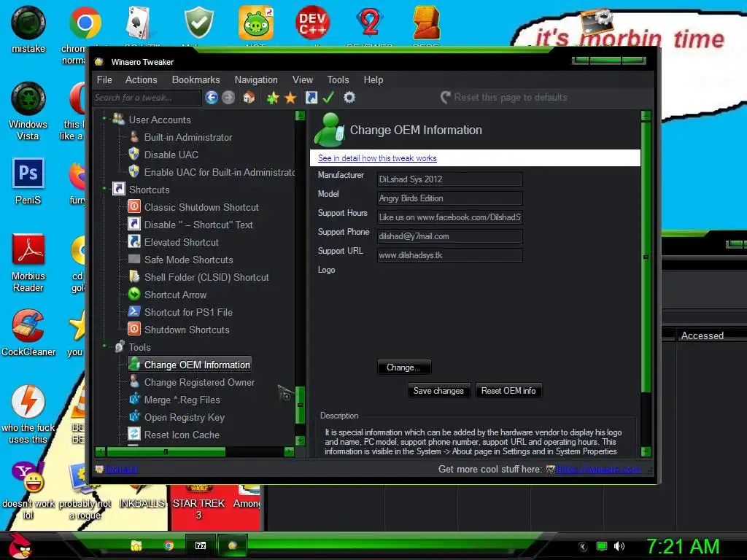Open the Navigation menu
Viewport: 747px width, 560px height.
pos(256,80)
